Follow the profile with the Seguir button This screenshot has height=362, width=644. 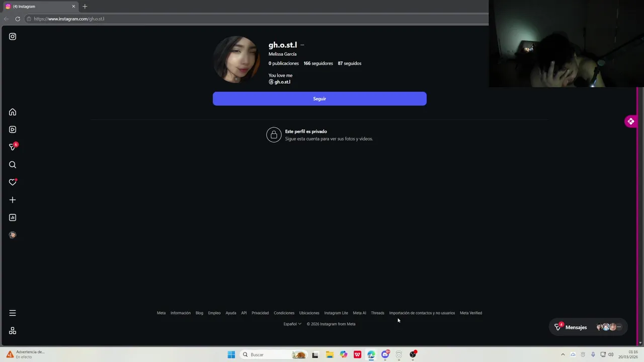(x=319, y=99)
